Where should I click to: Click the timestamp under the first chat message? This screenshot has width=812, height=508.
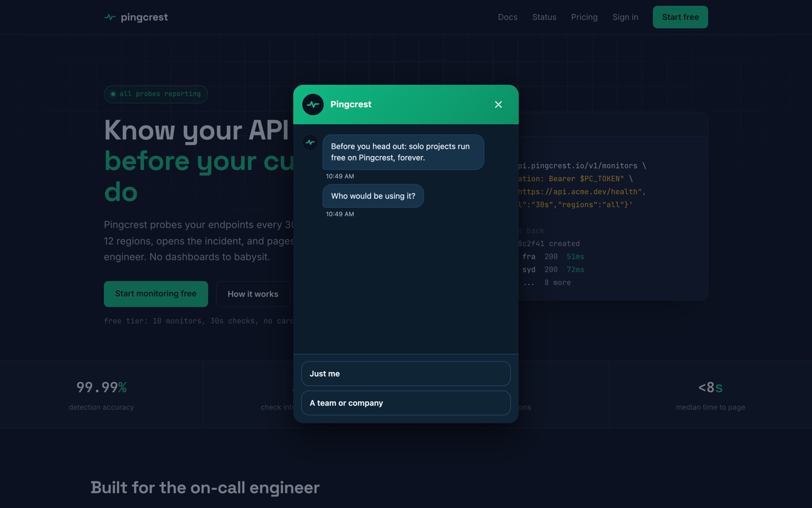pyautogui.click(x=340, y=176)
